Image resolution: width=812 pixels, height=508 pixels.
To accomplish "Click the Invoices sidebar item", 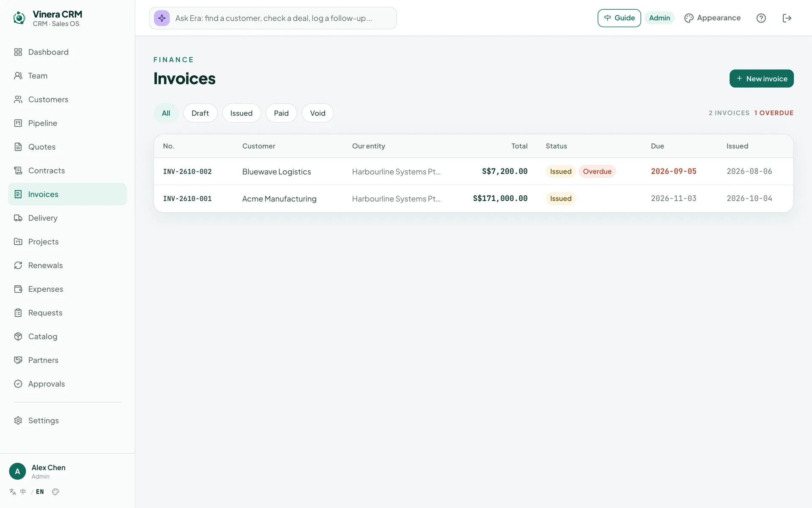I will (x=67, y=194).
